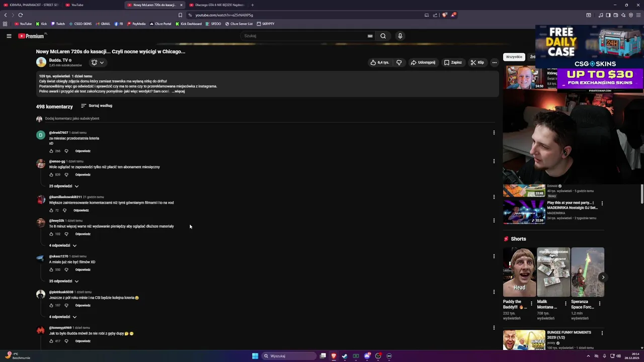This screenshot has height=362, width=644.
Task: Open Brave Shields lion icon
Action: (x=444, y=15)
